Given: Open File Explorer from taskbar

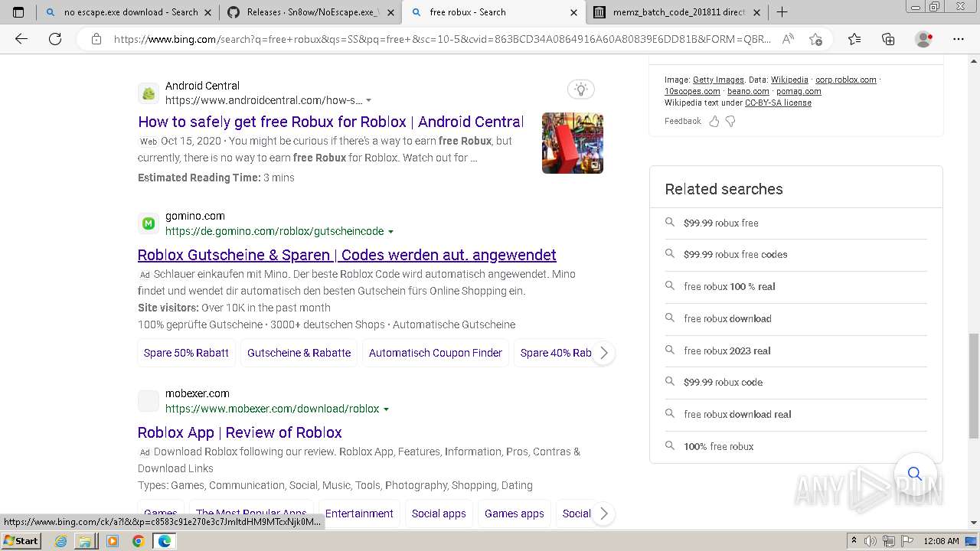Looking at the screenshot, I should [85, 541].
